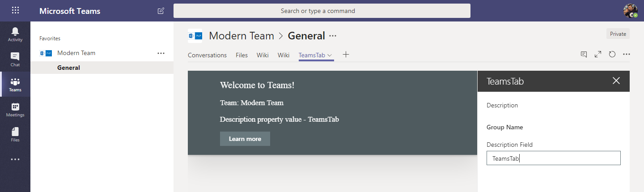Select the General channel in list
Image resolution: width=644 pixels, height=192 pixels.
(x=68, y=68)
